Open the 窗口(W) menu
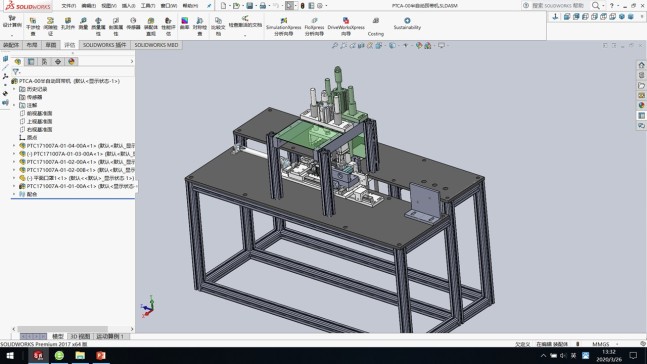 pos(169,6)
